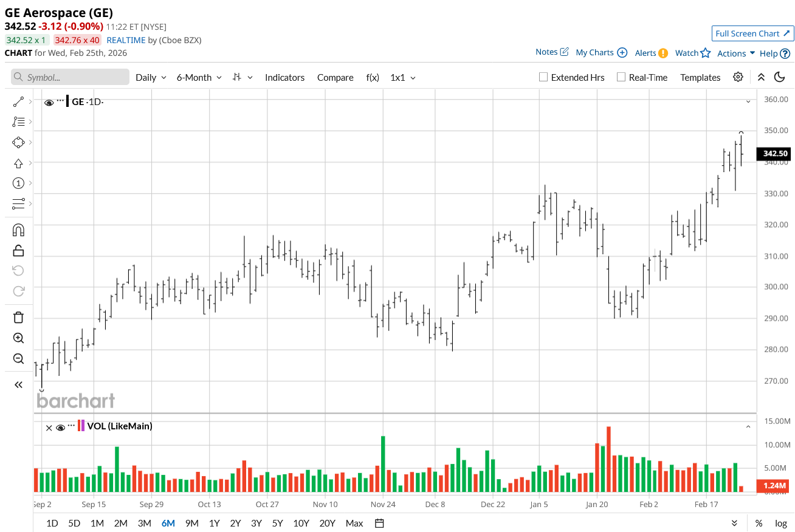Toggle log scale on price axis
This screenshot has height=532, width=795.
pos(781,523)
